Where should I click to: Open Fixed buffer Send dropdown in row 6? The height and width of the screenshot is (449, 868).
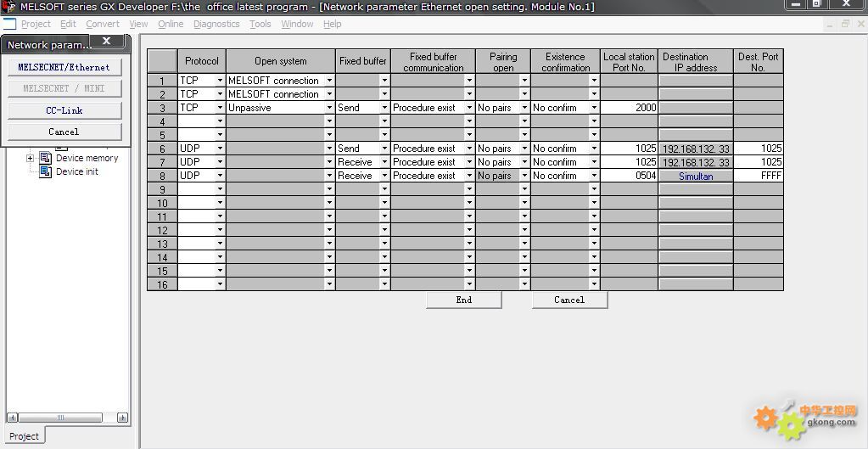tap(384, 149)
